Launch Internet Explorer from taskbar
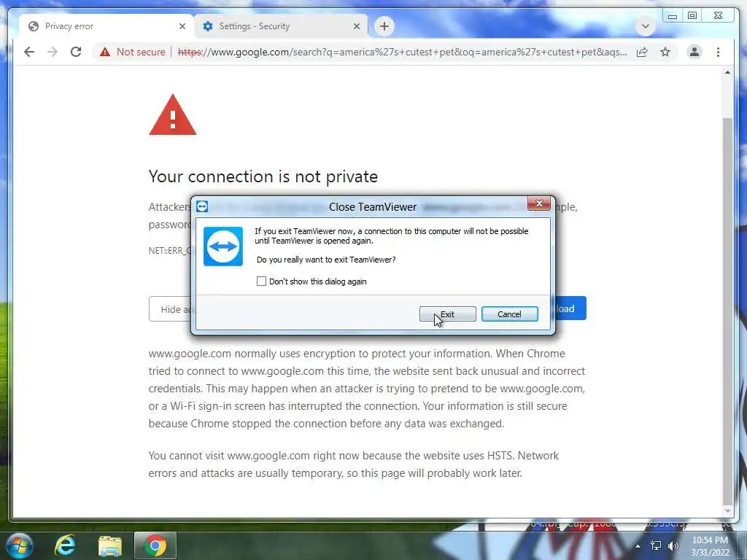 coord(65,545)
